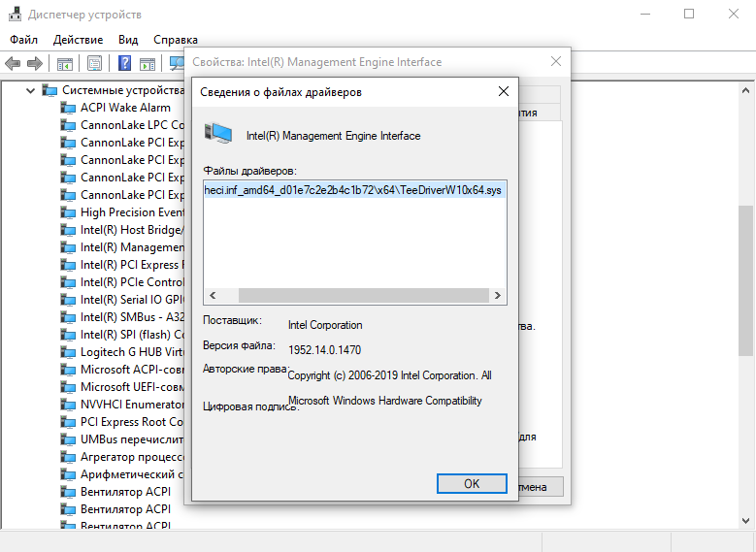Screen dimensions: 756x552
Task: Click the icon beside UMBus перечислит entry
Action: [x=68, y=439]
